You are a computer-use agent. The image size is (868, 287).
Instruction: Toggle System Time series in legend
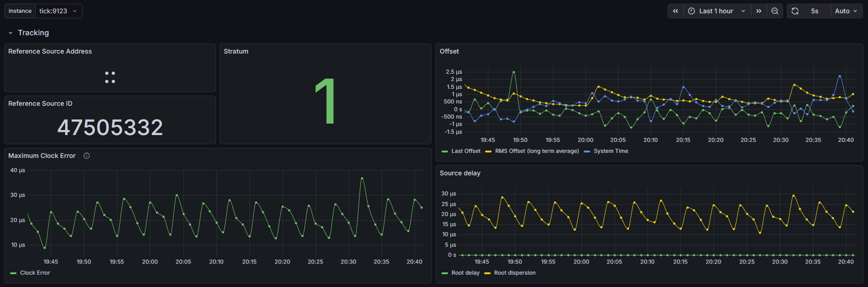[606, 151]
